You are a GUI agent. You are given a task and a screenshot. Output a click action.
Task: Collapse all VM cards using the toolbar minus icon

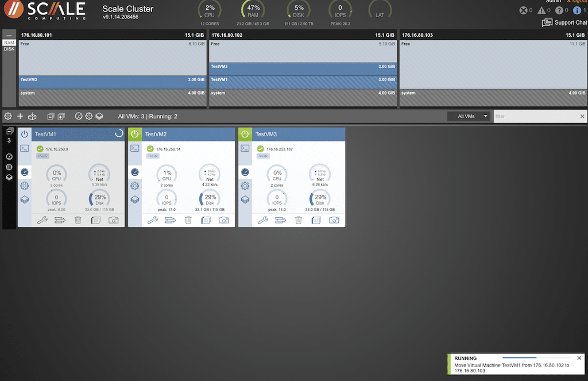click(x=51, y=116)
